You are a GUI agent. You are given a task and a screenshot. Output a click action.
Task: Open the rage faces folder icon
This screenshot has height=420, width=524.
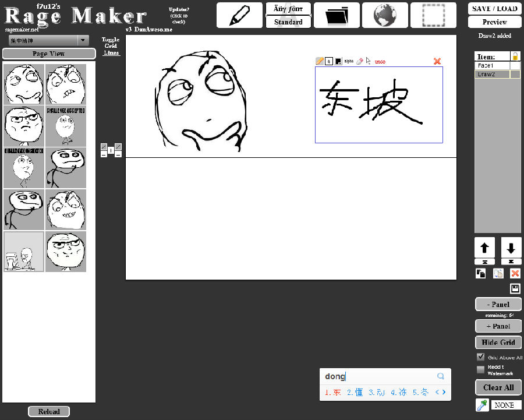click(337, 15)
